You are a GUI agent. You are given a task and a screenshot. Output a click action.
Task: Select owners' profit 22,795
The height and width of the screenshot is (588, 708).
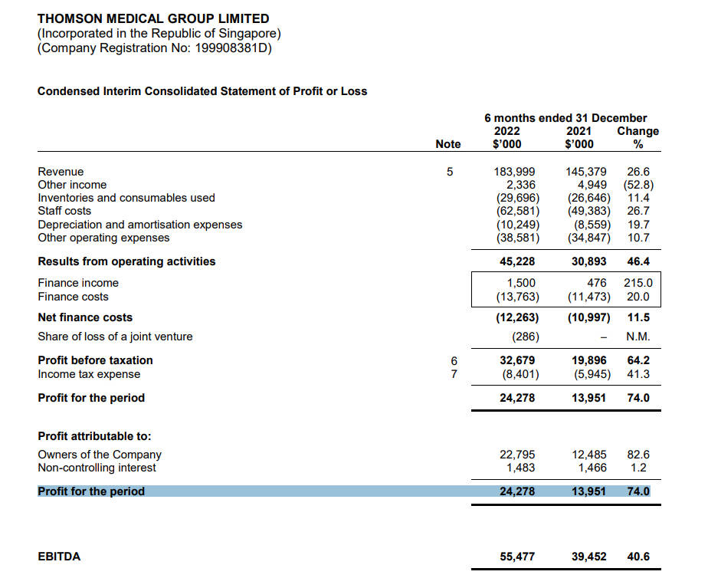tap(517, 455)
